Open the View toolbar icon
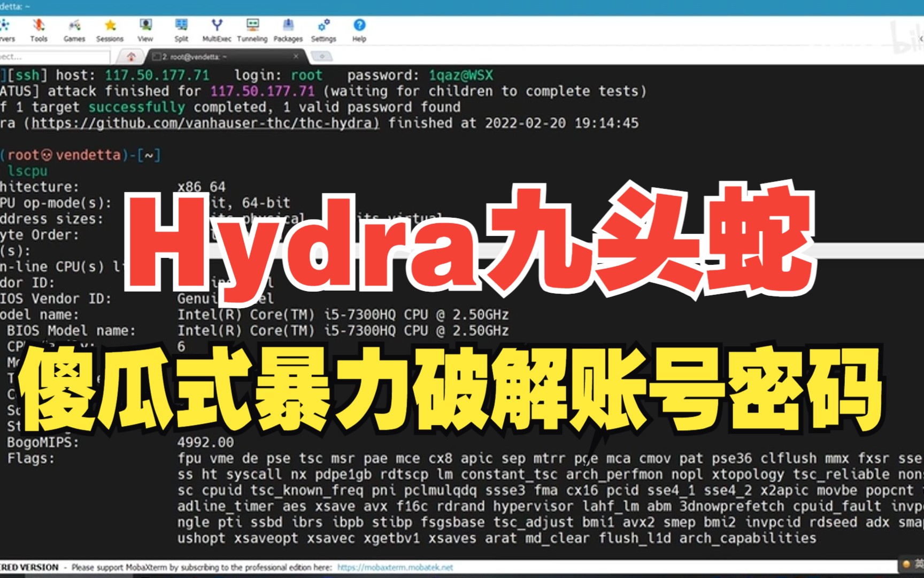 coord(145,30)
